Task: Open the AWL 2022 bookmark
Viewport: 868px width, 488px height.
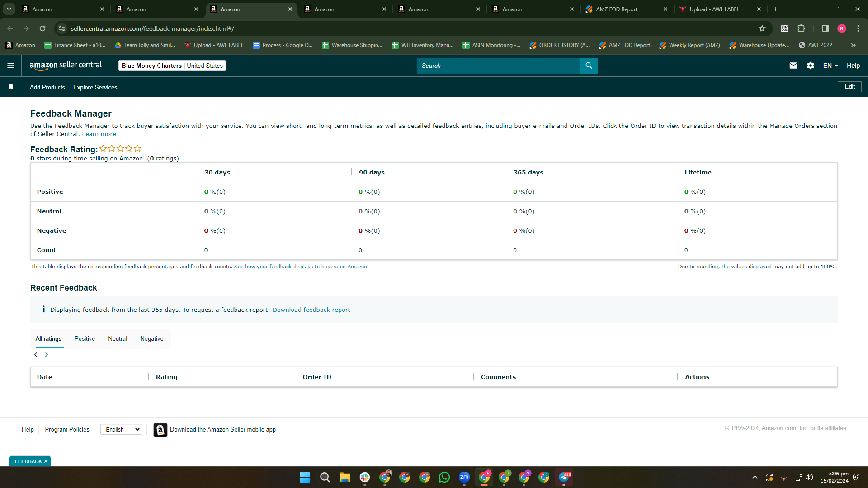Action: [x=815, y=45]
